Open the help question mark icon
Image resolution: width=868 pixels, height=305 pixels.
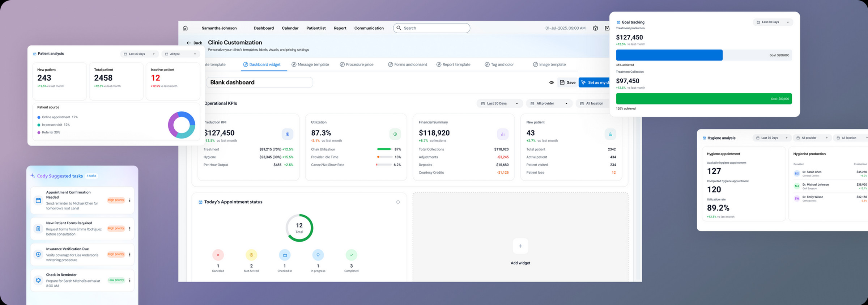(595, 28)
